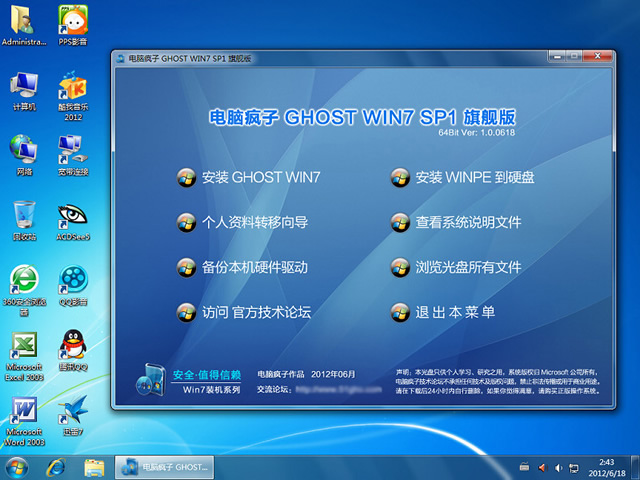Screen dimensions: 640x480
Task: Select 个人资料转移向导 option
Action: click(255, 222)
